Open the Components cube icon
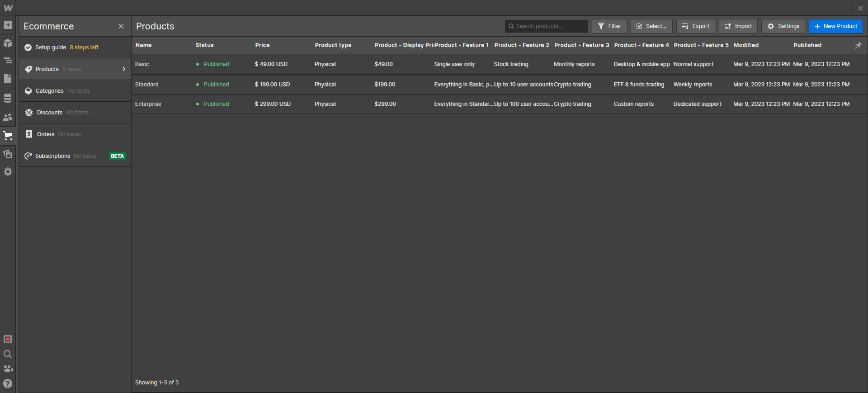868x393 pixels. click(x=8, y=43)
